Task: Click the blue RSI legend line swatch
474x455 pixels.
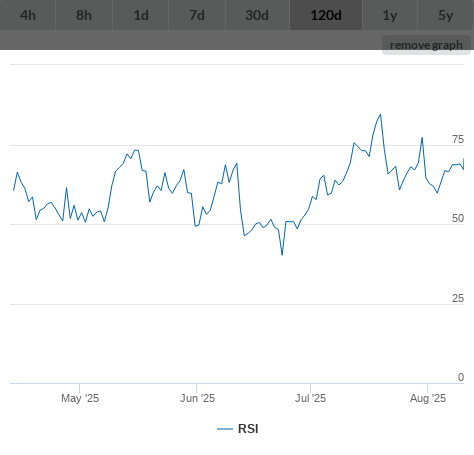Action: click(225, 429)
